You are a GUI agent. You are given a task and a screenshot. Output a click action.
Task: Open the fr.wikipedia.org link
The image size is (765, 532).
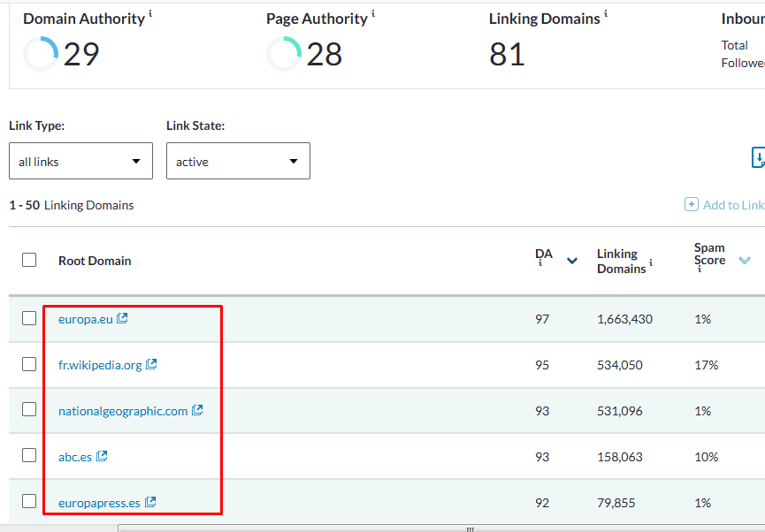click(100, 365)
